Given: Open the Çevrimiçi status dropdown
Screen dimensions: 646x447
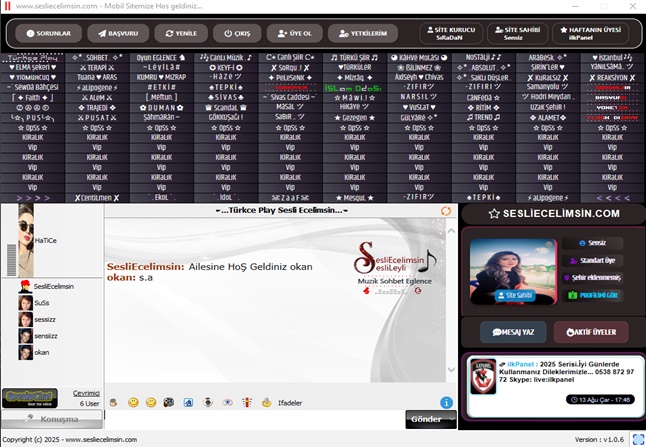Looking at the screenshot, I should pyautogui.click(x=86, y=393).
